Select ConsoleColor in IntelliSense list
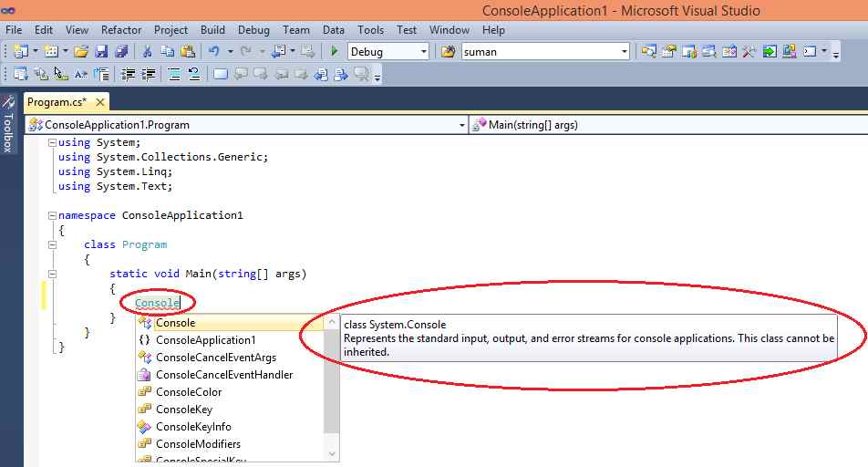The width and height of the screenshot is (868, 467). coord(230,391)
